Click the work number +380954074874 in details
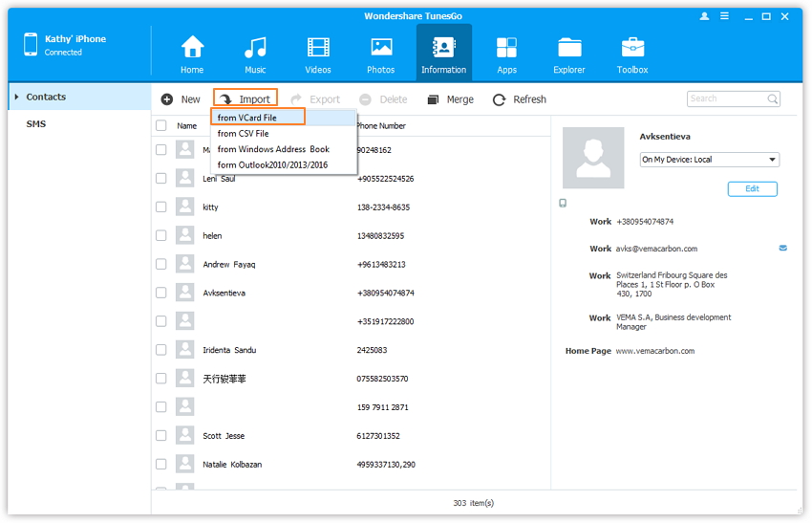Image resolution: width=812 pixels, height=523 pixels. tap(645, 222)
